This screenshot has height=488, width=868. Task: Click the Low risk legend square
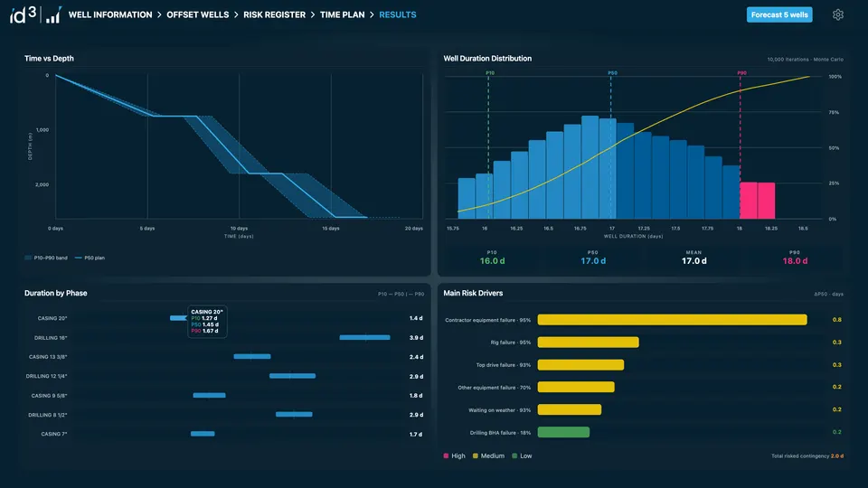click(x=514, y=455)
